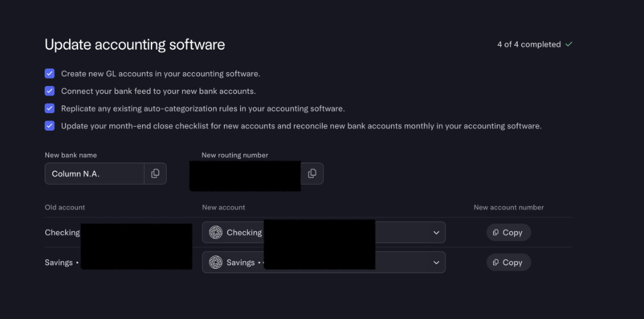
Task: Open the Savings new account dropdown
Action: (x=324, y=262)
